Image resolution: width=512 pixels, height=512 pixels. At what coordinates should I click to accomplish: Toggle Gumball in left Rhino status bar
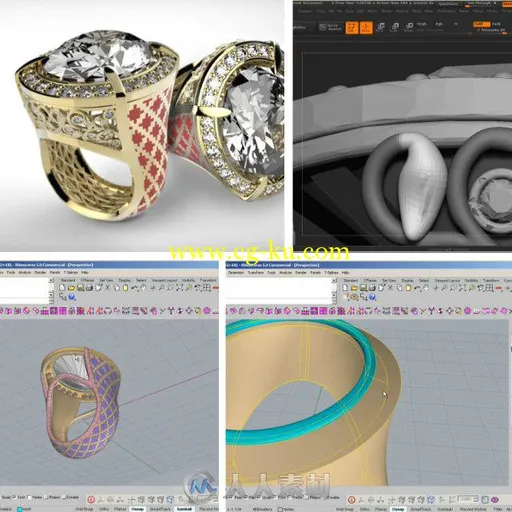(x=184, y=509)
